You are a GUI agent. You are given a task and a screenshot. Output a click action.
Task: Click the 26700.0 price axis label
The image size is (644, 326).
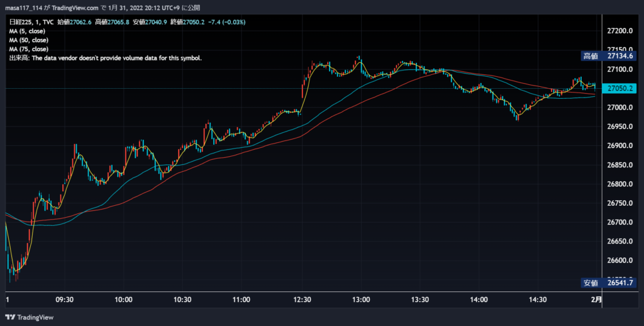click(619, 222)
